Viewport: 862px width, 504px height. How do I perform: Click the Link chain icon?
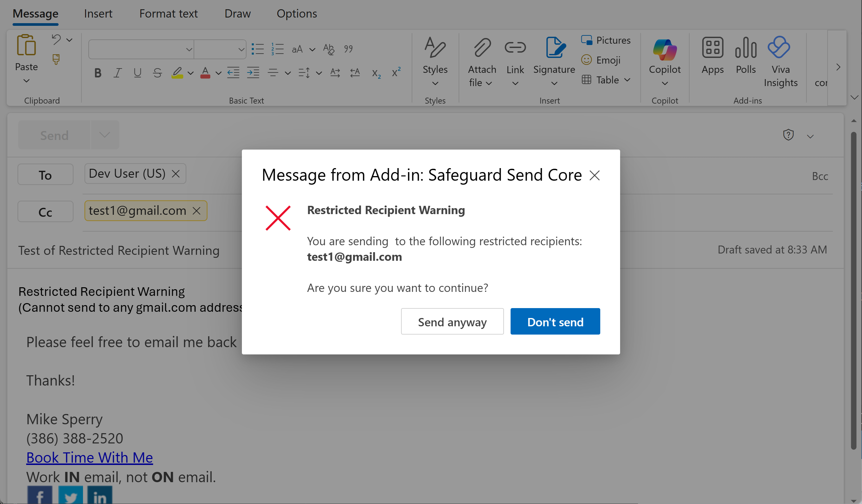[515, 47]
